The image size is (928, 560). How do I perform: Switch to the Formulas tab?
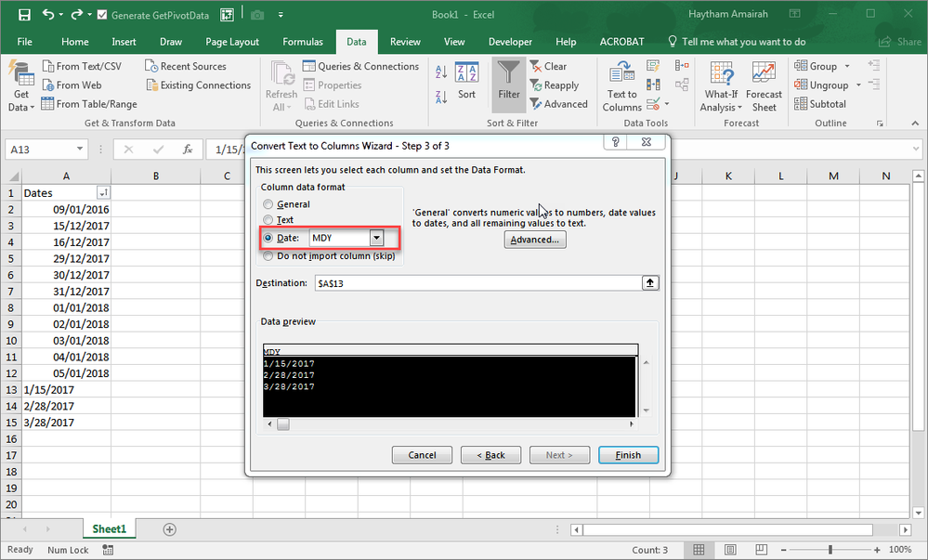[303, 42]
